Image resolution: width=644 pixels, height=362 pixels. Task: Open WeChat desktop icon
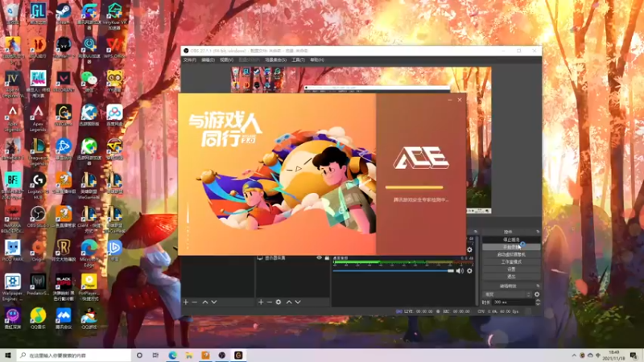[89, 81]
